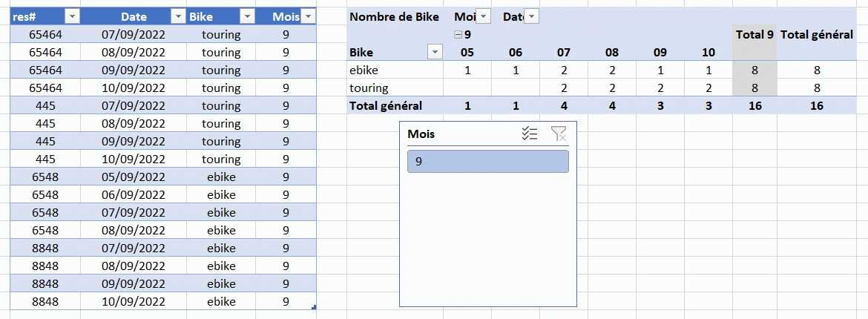Select slicer item 9
The image size is (868, 319).
tap(487, 161)
